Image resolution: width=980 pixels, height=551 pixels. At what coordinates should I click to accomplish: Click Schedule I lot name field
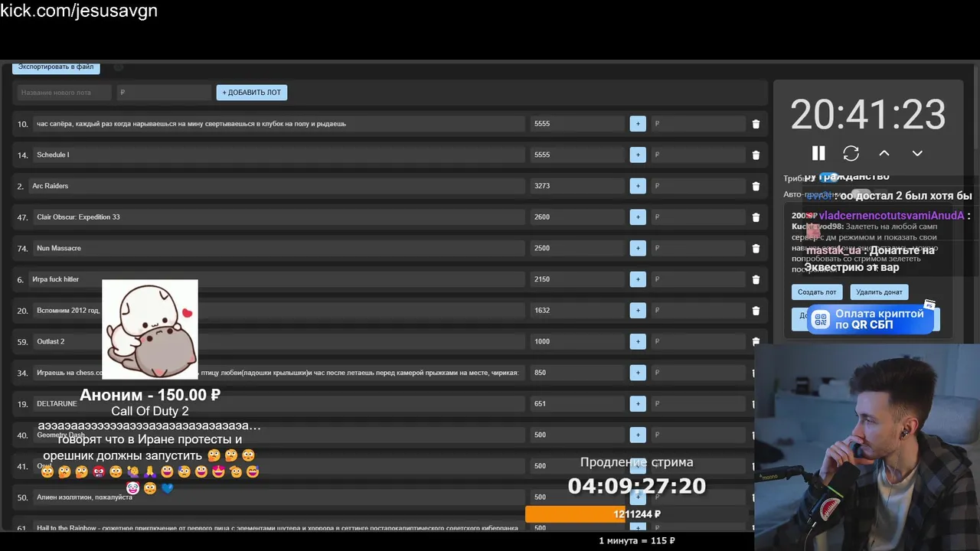pyautogui.click(x=279, y=155)
